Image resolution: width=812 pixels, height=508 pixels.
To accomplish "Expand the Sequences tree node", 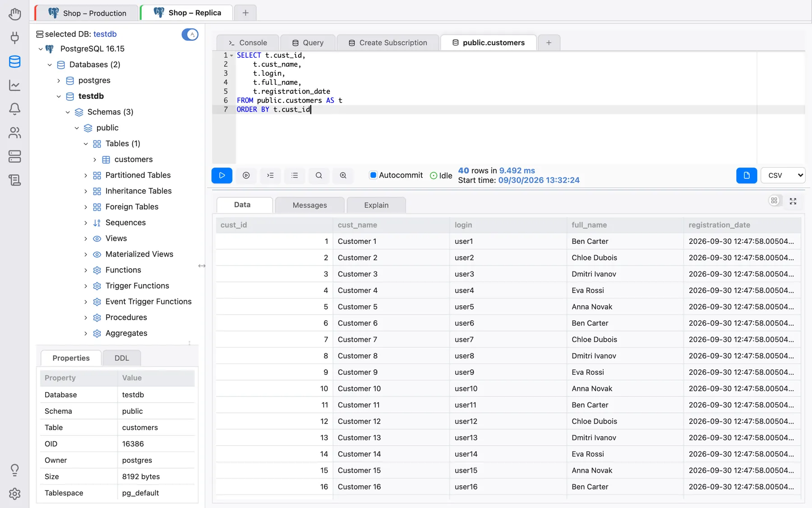I will tap(86, 223).
